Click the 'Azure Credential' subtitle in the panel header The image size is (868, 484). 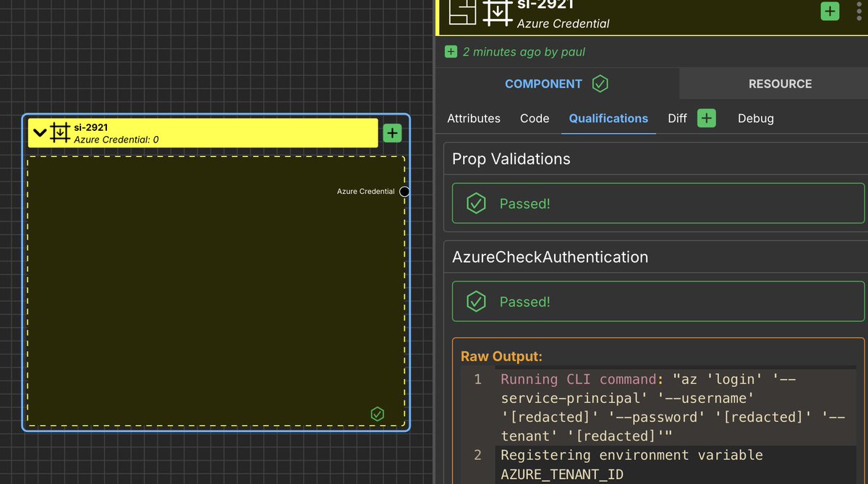(x=563, y=24)
